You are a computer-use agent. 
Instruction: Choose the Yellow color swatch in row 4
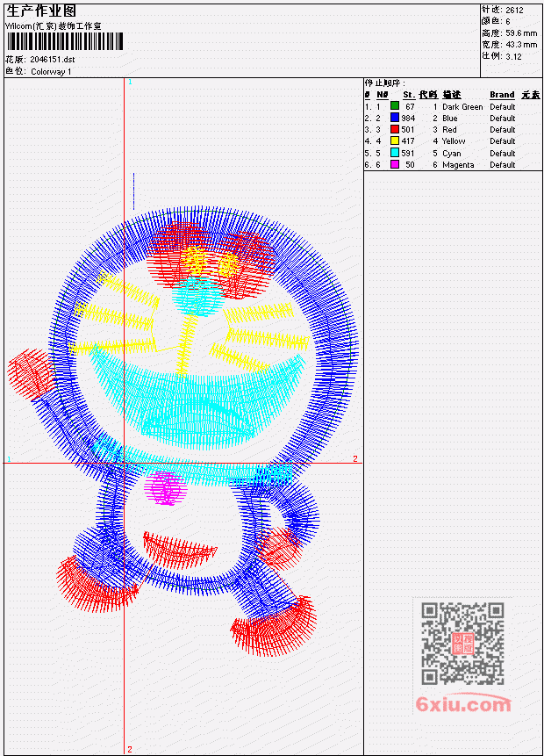[395, 140]
